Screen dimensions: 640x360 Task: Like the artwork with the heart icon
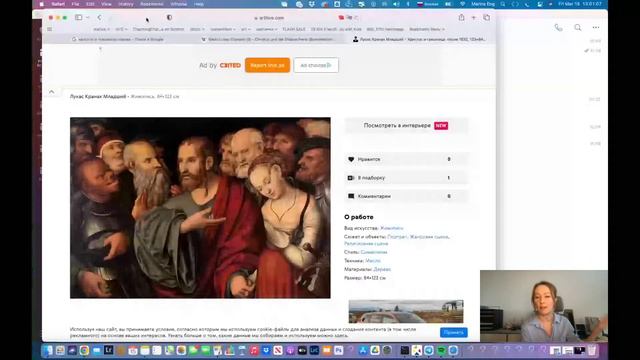coord(351,159)
